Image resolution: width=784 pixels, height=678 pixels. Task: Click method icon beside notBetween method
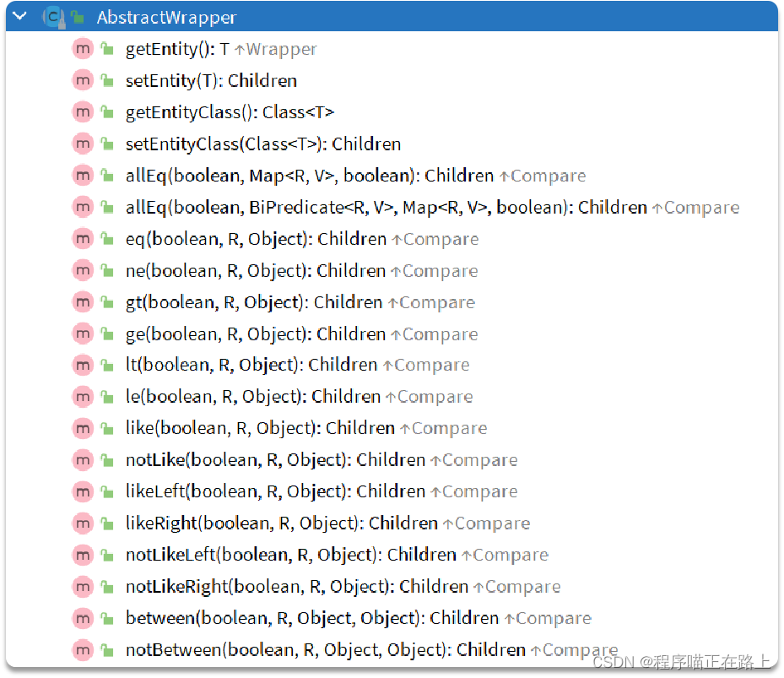[83, 650]
